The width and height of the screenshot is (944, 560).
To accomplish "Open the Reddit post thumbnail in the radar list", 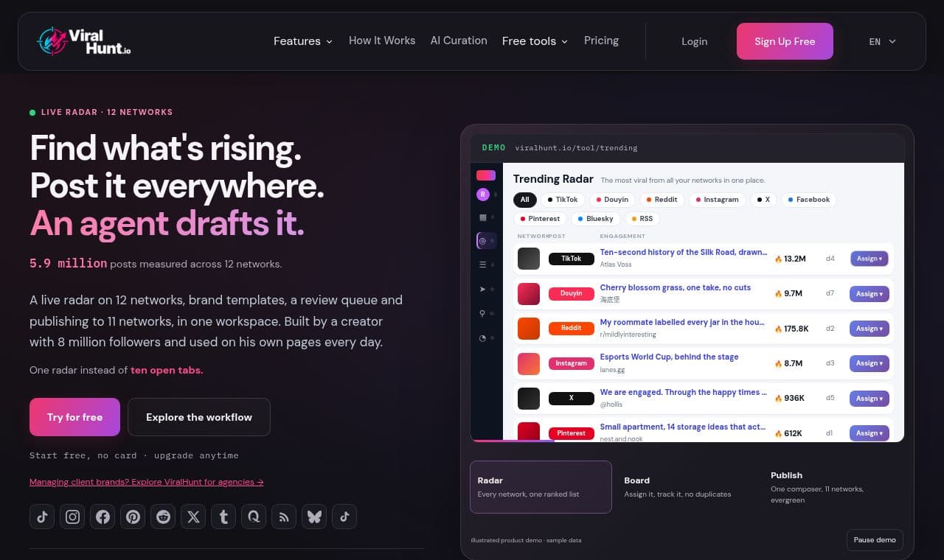I will pyautogui.click(x=529, y=329).
